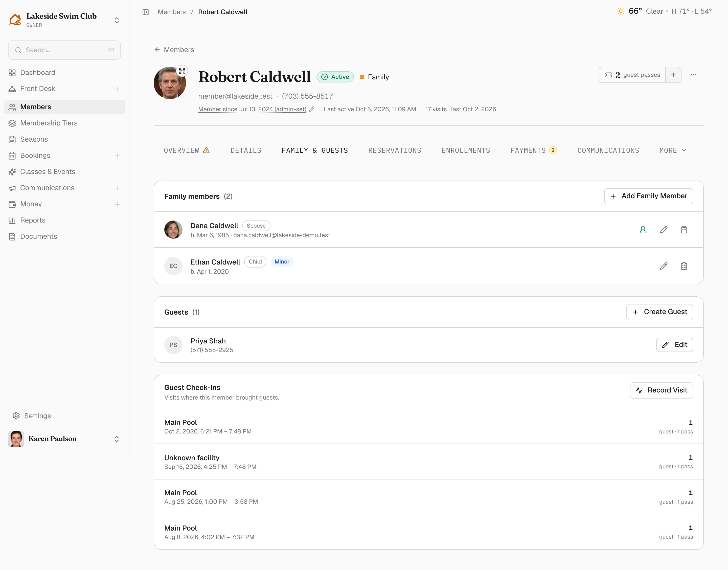
Task: Focus the sidebar Search field
Action: click(64, 50)
